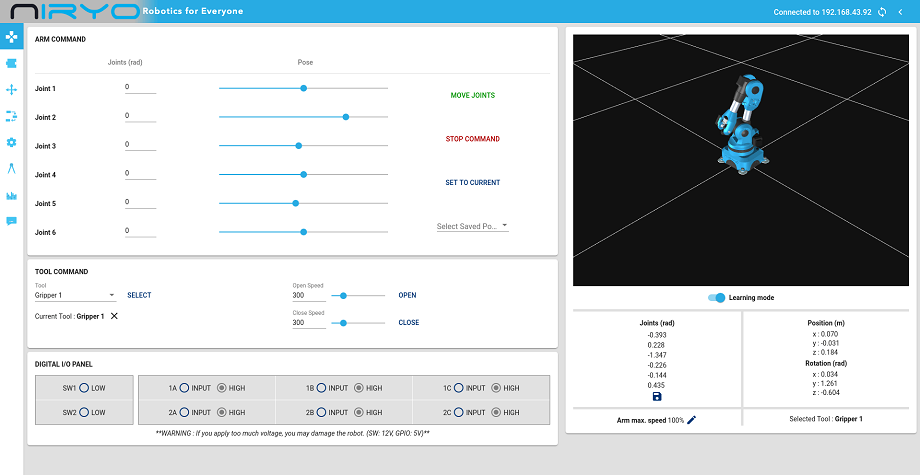Set pin 2C to INPUT
Image resolution: width=920 pixels, height=475 pixels.
point(458,412)
